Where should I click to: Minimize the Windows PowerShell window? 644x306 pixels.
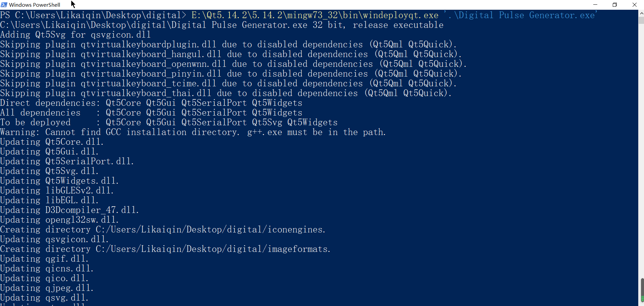pyautogui.click(x=595, y=5)
